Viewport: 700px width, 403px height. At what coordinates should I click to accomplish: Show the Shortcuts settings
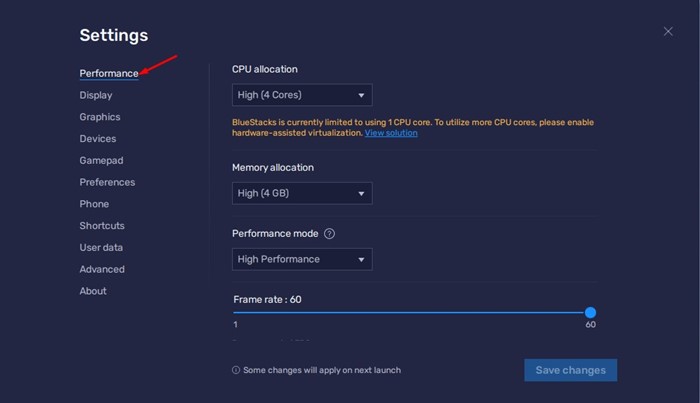click(102, 226)
